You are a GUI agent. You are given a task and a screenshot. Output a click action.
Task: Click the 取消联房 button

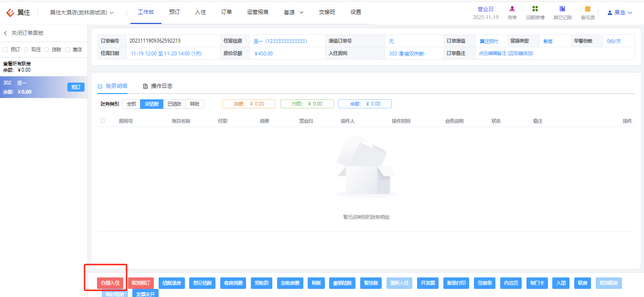(x=609, y=283)
